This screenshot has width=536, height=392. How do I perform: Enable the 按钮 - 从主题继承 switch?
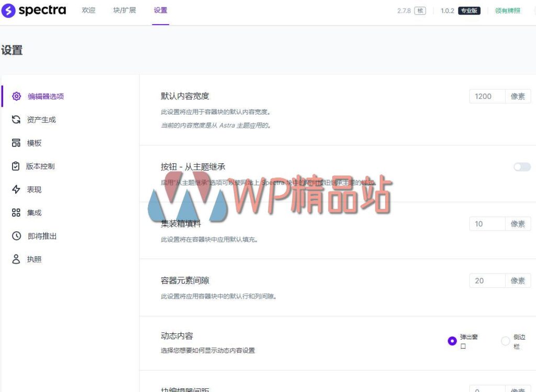521,166
